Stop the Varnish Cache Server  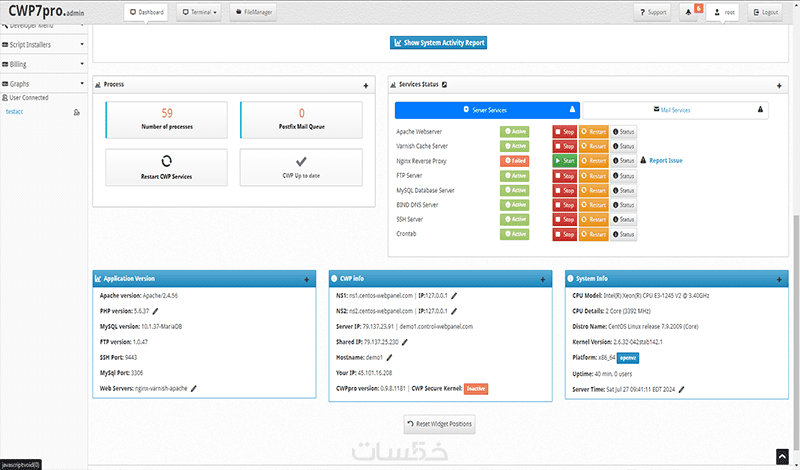[x=564, y=146]
